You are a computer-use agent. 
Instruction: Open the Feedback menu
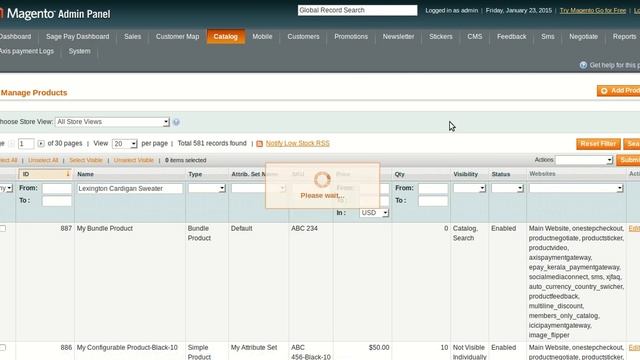click(x=511, y=37)
